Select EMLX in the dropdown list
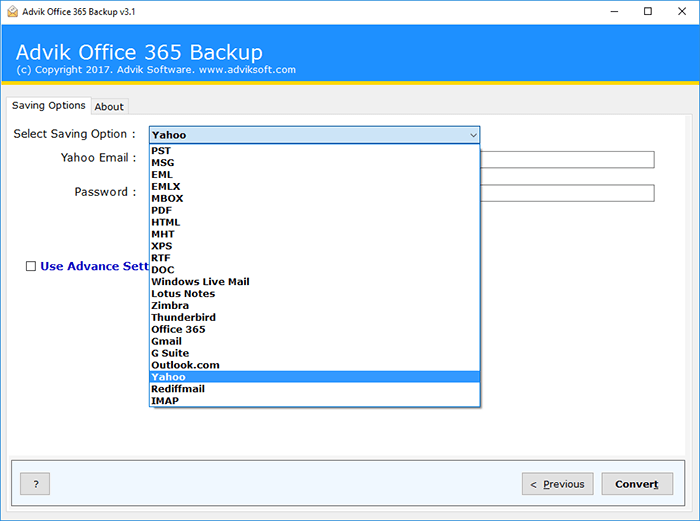The height and width of the screenshot is (521, 700). (315, 187)
